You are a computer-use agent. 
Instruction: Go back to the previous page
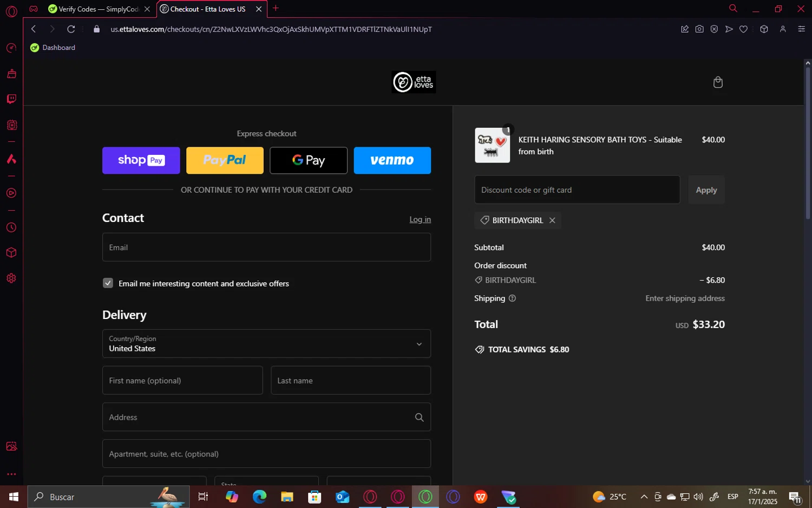34,29
